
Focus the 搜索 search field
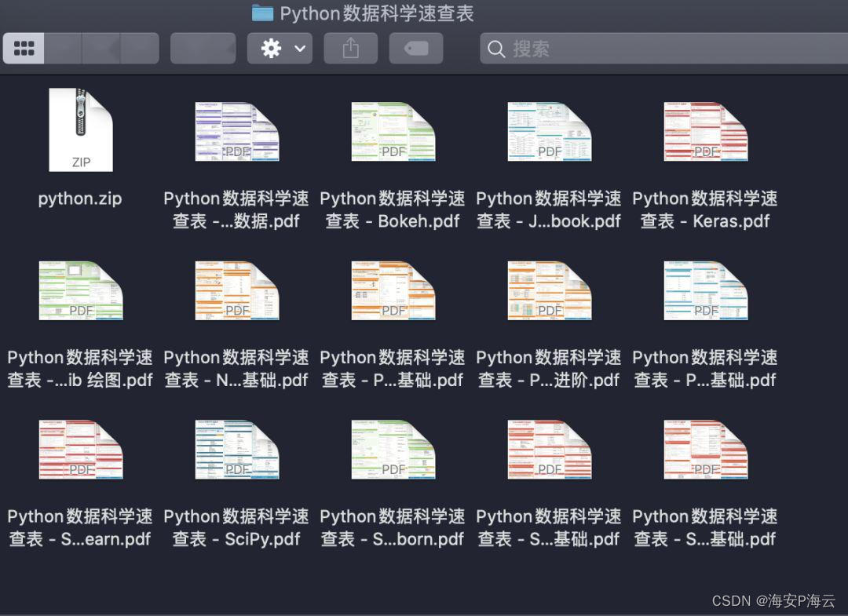(663, 49)
